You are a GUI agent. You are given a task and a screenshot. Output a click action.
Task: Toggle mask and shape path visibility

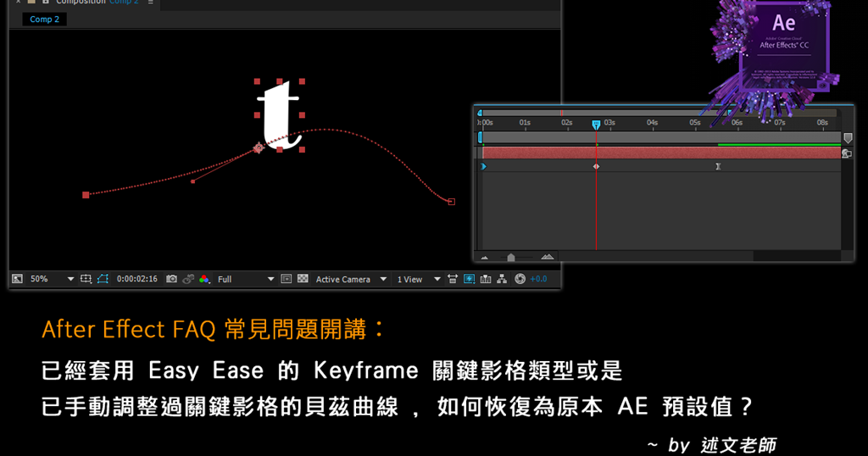[103, 279]
